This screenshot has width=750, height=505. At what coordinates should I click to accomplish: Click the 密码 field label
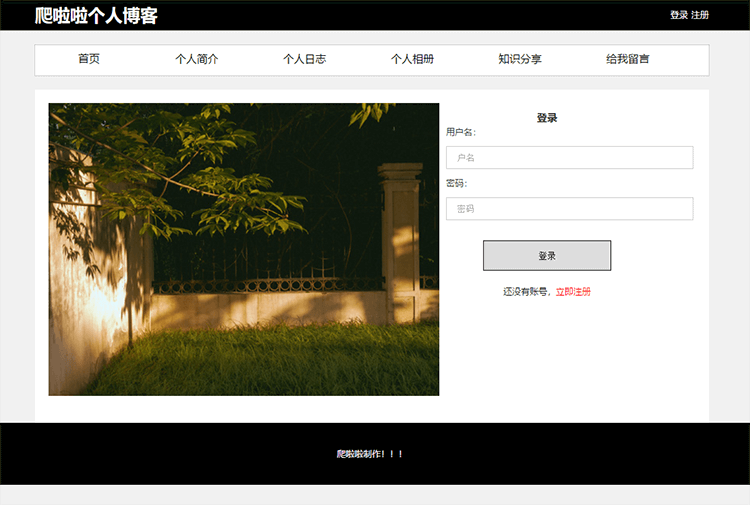click(456, 183)
